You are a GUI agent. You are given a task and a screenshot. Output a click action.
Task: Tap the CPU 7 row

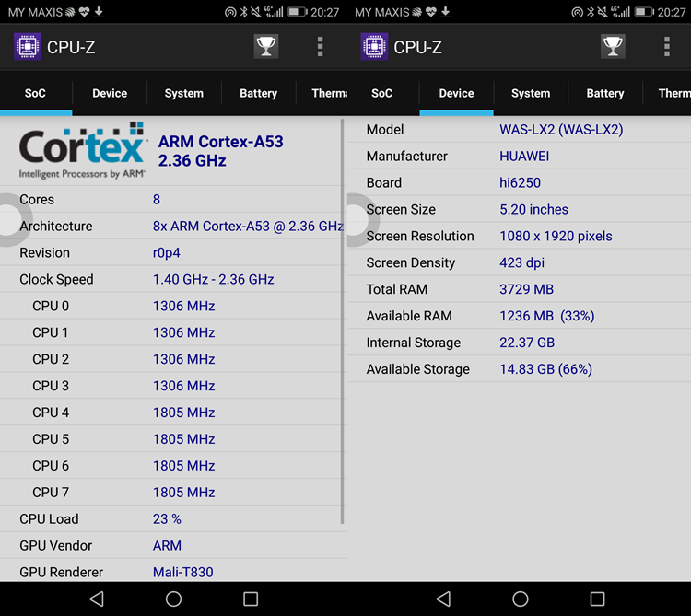pos(173,493)
